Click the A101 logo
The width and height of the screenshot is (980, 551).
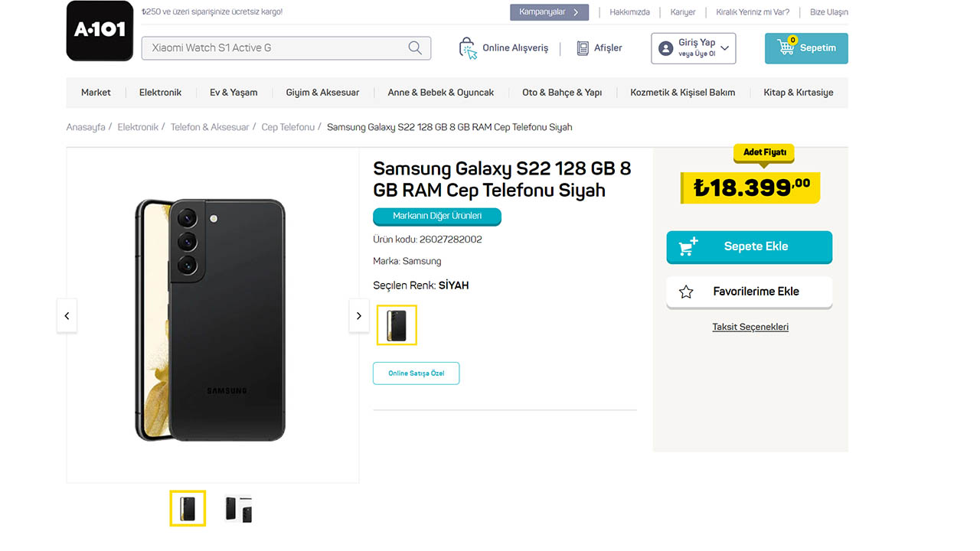(100, 31)
